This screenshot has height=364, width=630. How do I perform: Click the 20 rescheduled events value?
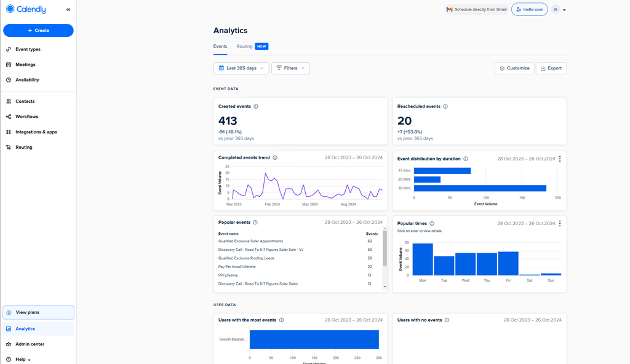coord(404,121)
